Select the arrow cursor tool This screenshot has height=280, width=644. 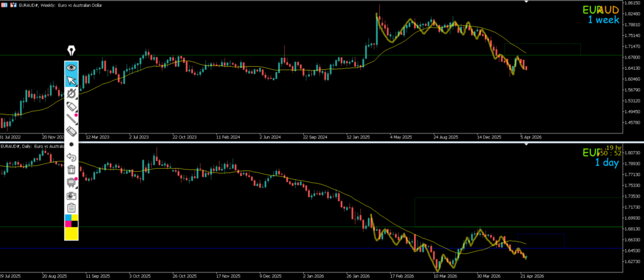click(x=71, y=80)
